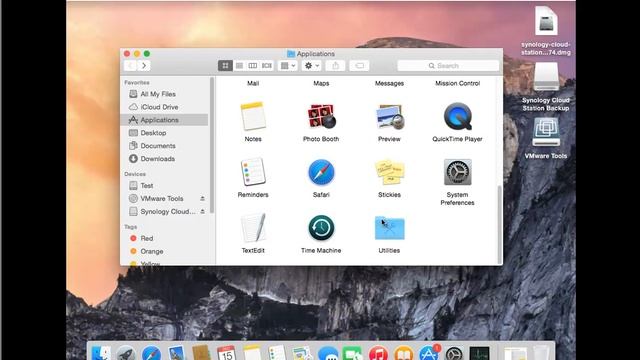Eject the Synology Cloud volume

pyautogui.click(x=202, y=211)
